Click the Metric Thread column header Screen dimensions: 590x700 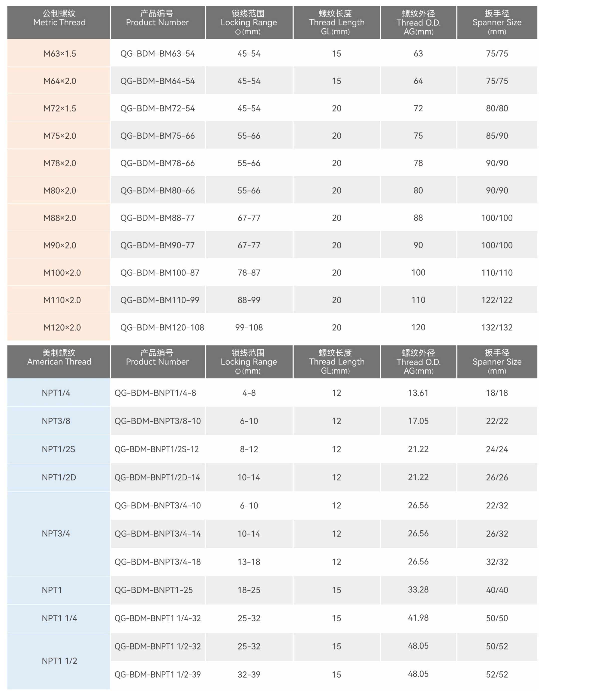coord(59,22)
